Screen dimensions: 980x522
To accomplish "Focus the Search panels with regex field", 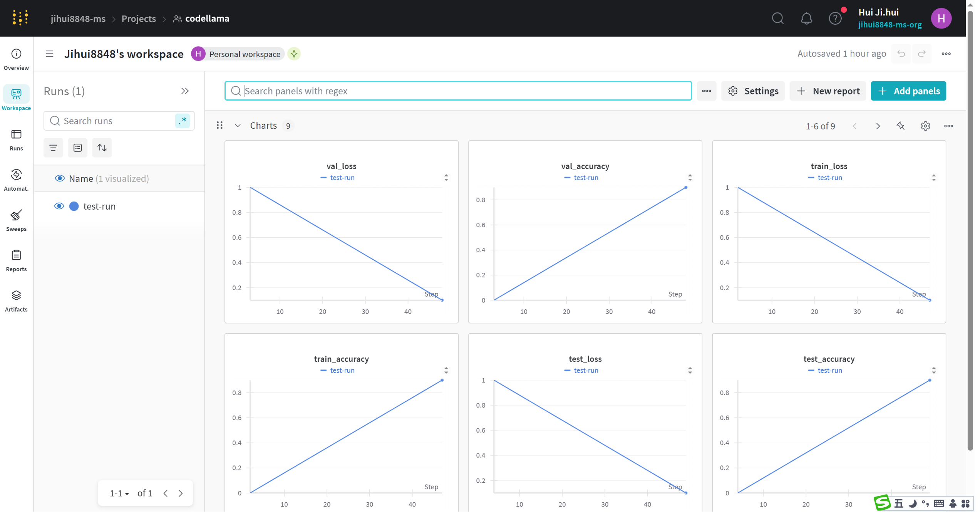I will tap(458, 91).
